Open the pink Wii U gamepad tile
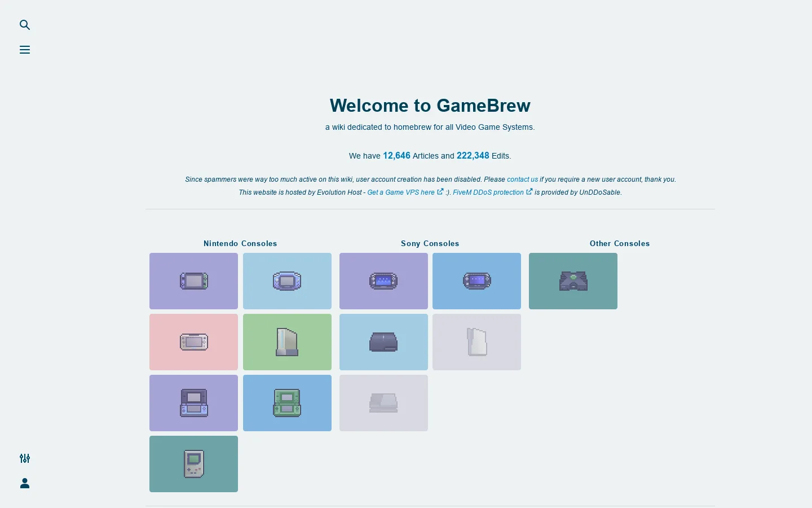 tap(193, 342)
